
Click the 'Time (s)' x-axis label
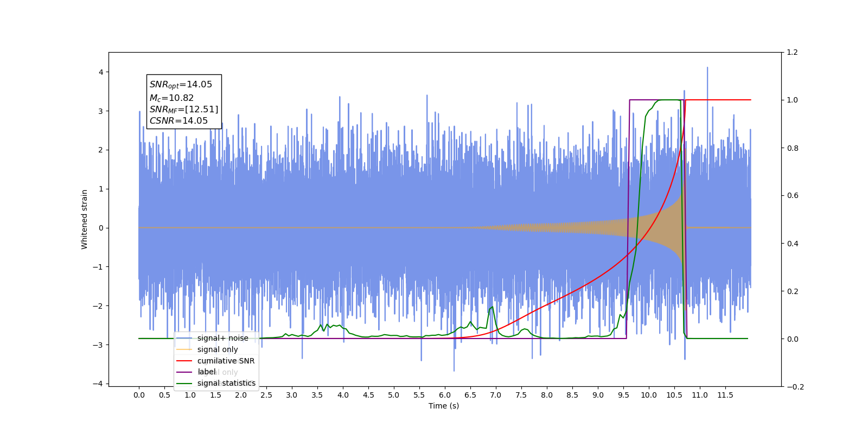coord(444,406)
